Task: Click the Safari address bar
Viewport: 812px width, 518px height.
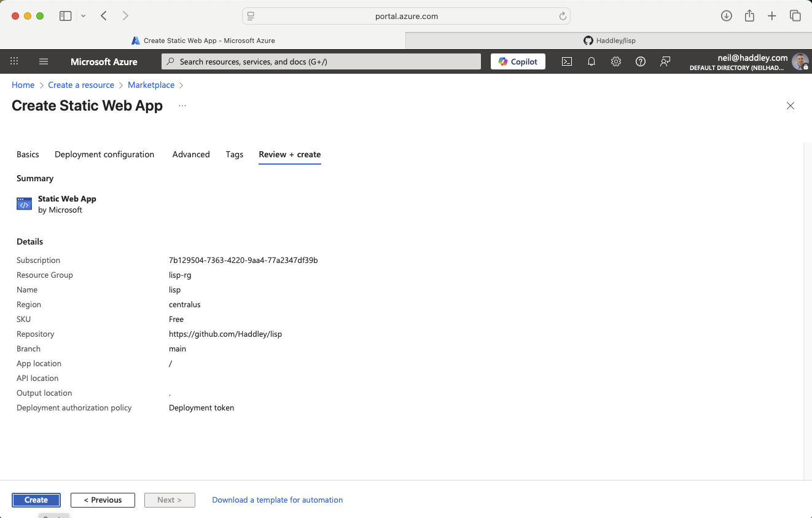Action: pyautogui.click(x=406, y=17)
